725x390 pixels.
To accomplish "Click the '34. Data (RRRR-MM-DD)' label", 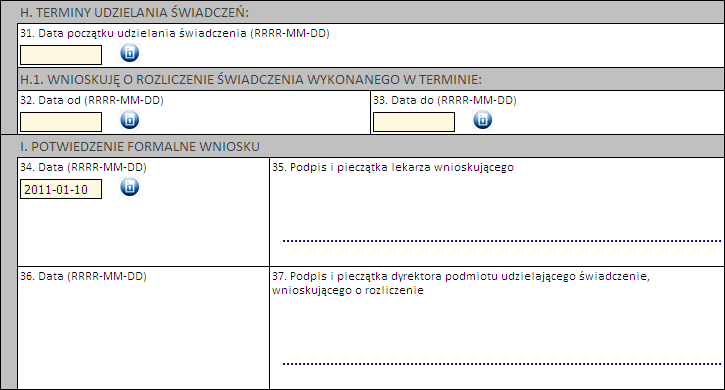I will [x=83, y=167].
